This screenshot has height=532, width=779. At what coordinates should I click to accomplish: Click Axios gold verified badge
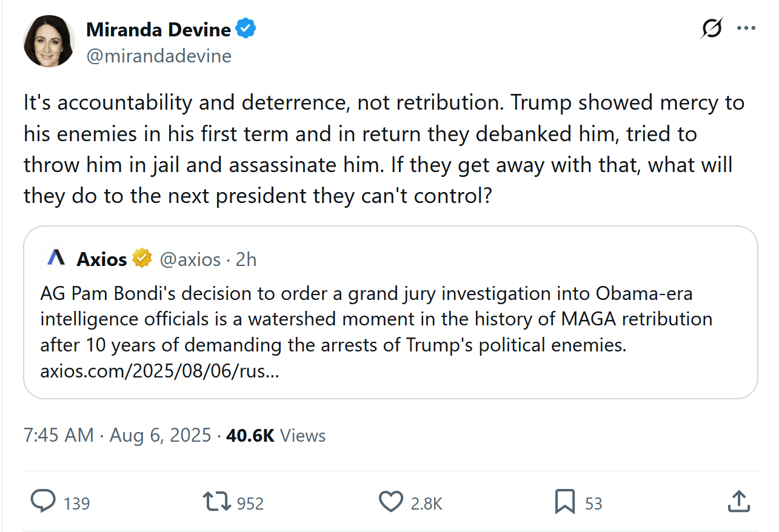click(x=142, y=259)
